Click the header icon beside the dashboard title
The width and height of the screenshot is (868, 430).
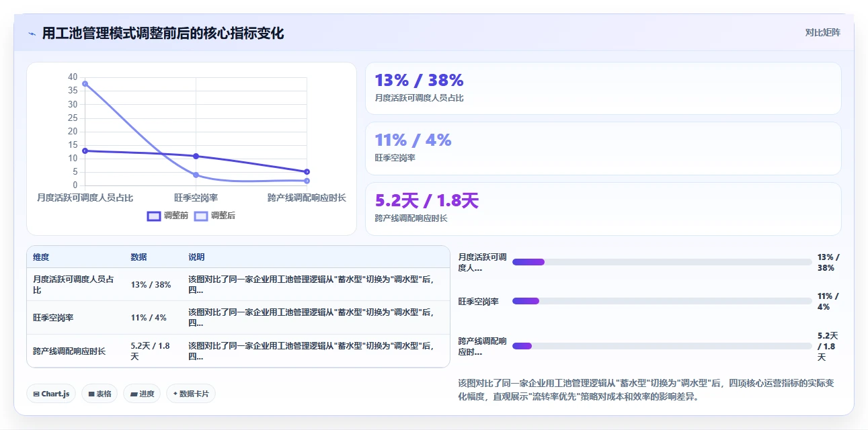[x=32, y=34]
